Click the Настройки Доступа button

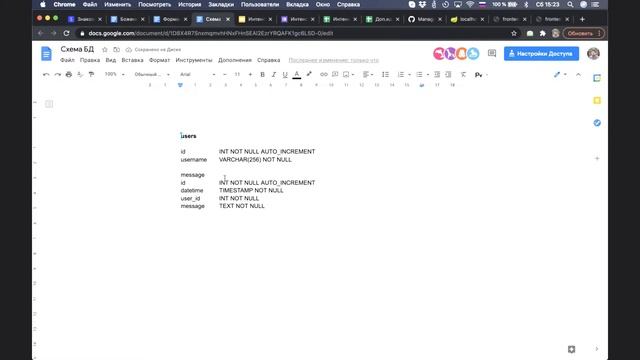[541, 53]
